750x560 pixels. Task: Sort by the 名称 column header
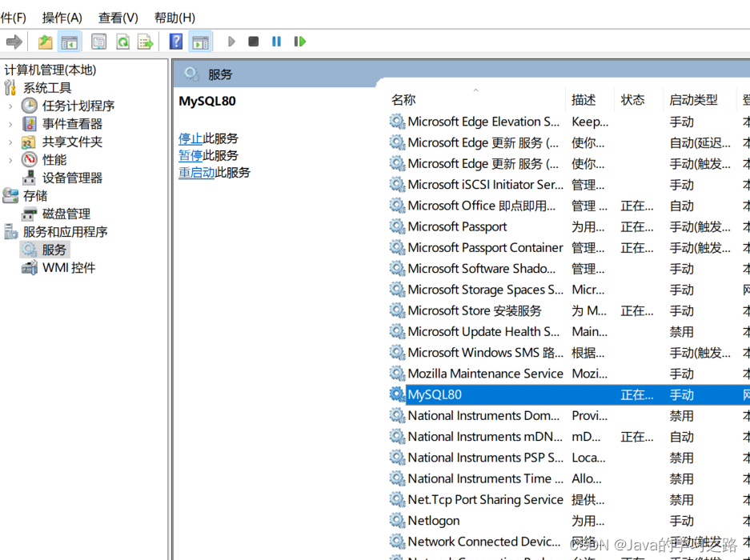point(403,99)
